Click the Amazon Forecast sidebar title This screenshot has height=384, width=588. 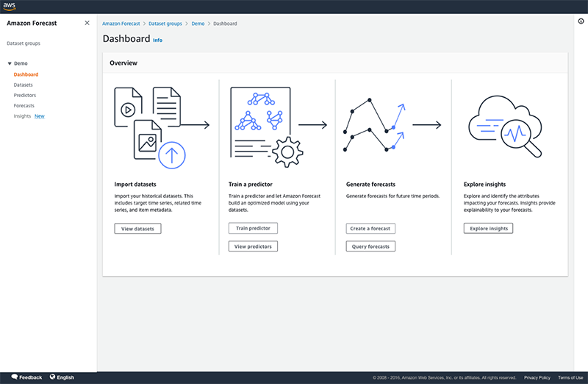click(x=32, y=24)
